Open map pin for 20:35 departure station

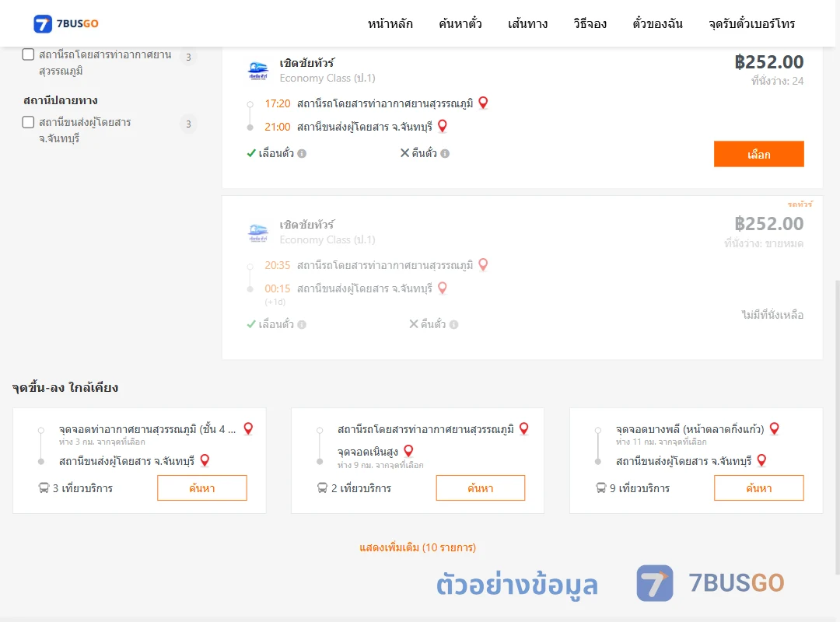coord(483,264)
